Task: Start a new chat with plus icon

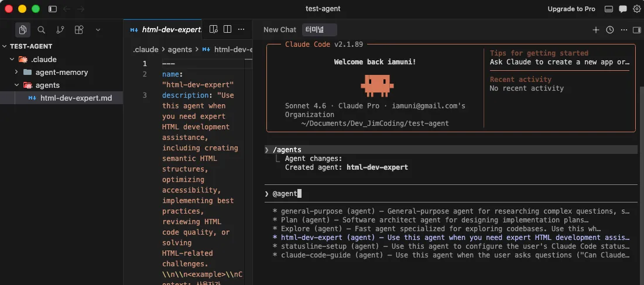Action: [x=596, y=30]
